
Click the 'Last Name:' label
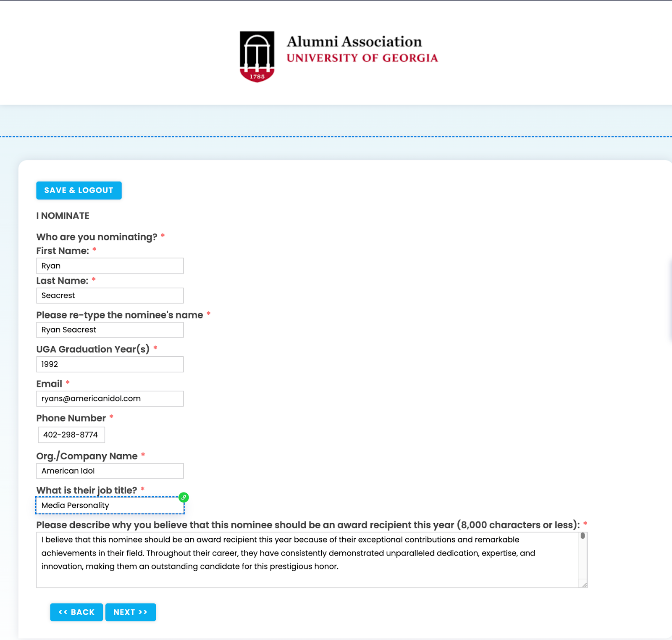[62, 281]
